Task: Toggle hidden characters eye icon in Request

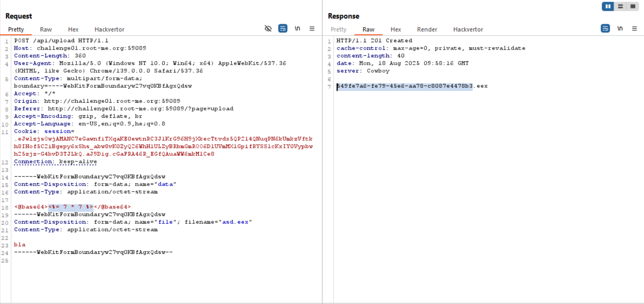Action: (x=268, y=28)
